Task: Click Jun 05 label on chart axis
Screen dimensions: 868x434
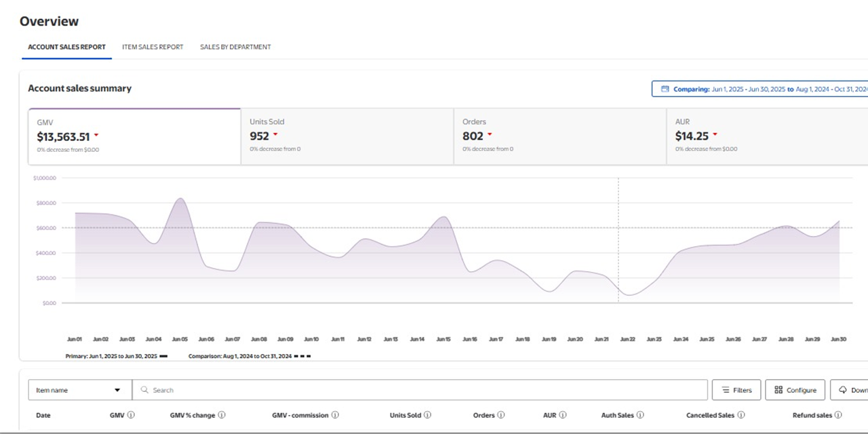Action: (x=180, y=339)
